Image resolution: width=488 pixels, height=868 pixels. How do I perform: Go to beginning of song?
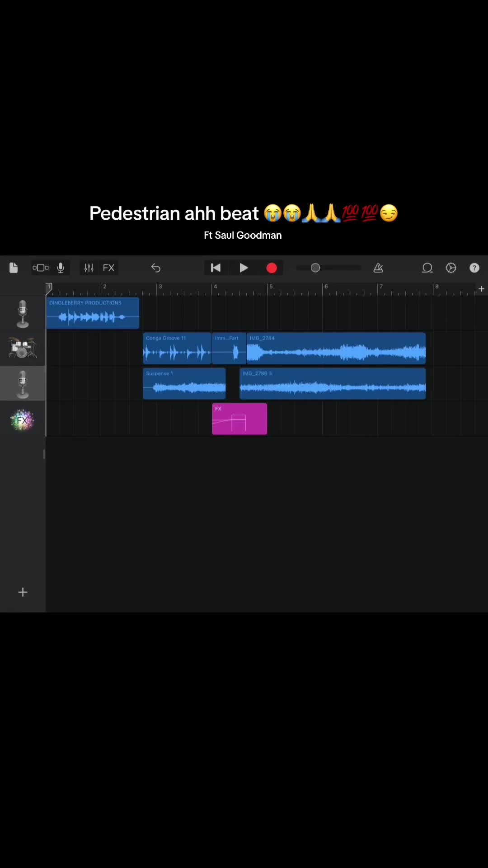point(216,268)
